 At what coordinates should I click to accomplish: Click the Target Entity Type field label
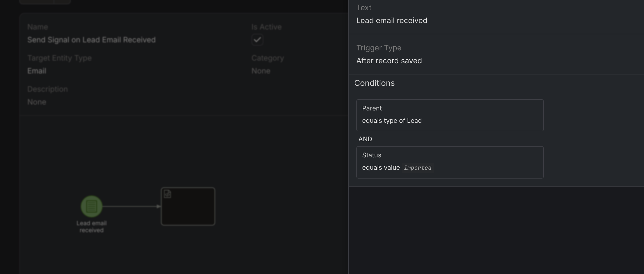[x=59, y=58]
